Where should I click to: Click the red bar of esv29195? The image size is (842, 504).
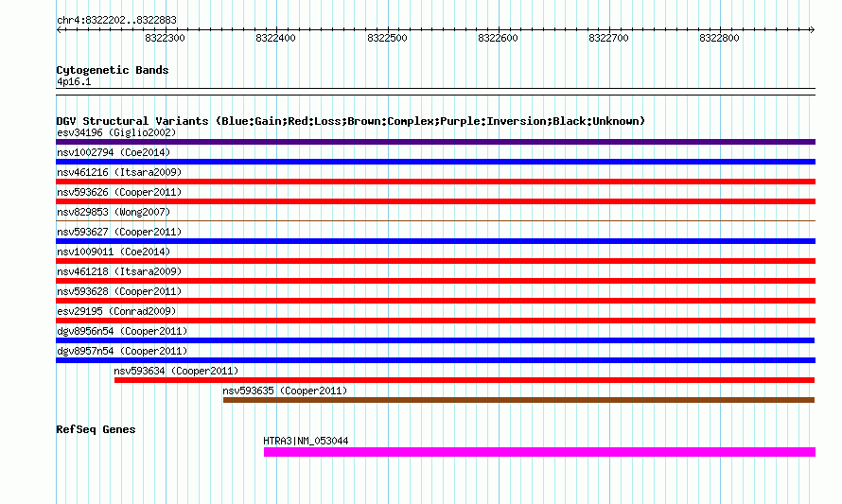pos(435,321)
